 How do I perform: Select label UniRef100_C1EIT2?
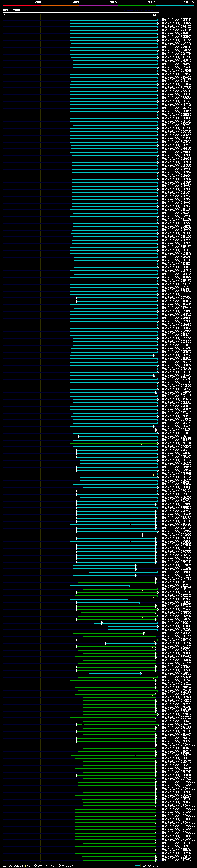click(176, 589)
